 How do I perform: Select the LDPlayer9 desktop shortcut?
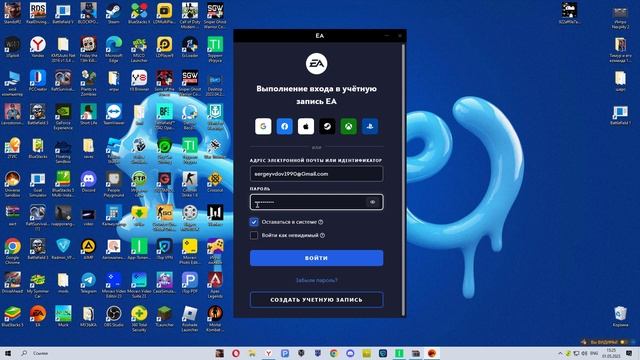click(164, 47)
